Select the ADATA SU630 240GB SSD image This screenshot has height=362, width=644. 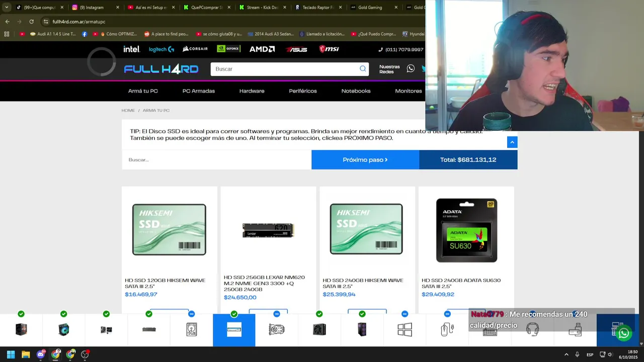click(466, 230)
